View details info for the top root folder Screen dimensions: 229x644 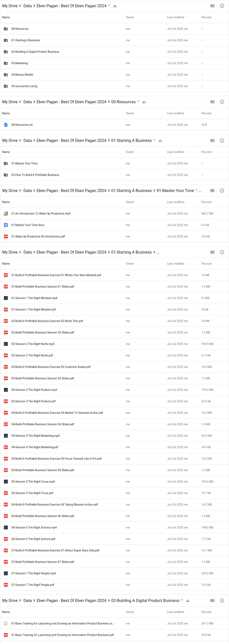(222, 6)
